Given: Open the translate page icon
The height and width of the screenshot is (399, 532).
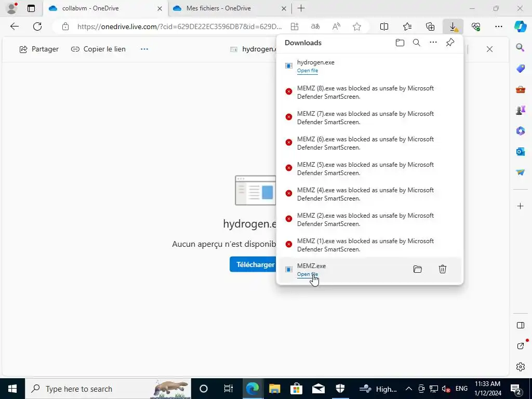Looking at the screenshot, I should (x=315, y=26).
